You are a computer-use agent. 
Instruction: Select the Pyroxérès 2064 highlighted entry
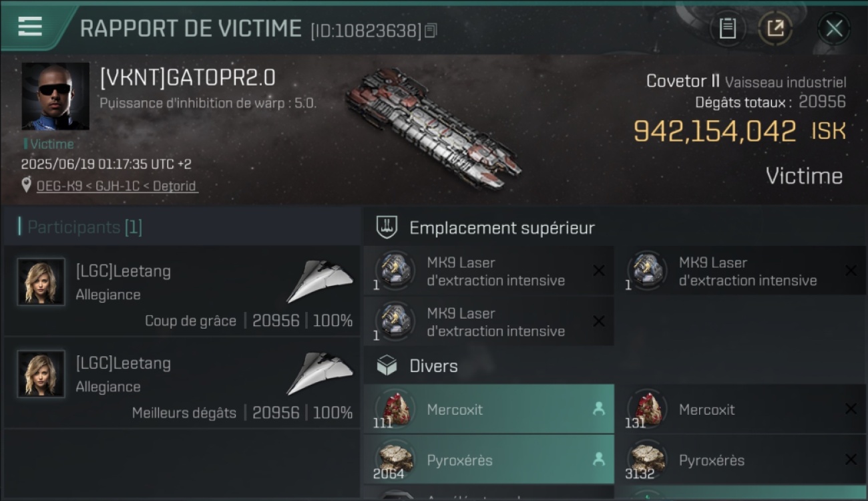(x=489, y=460)
